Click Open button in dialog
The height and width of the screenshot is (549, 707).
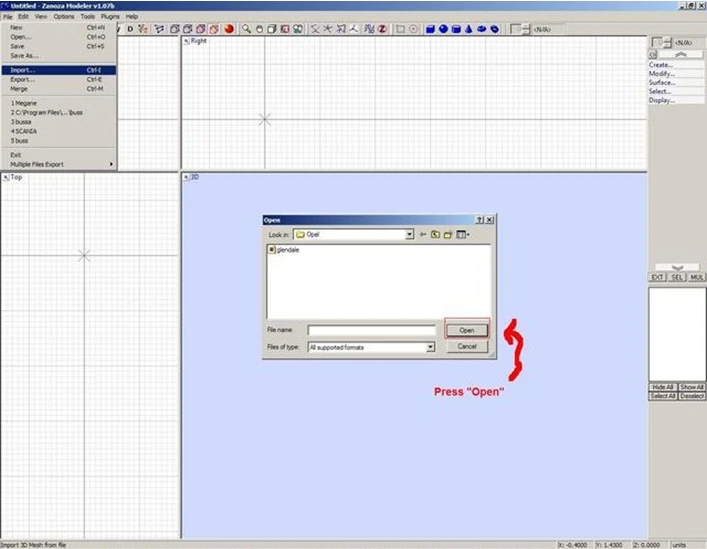[467, 330]
